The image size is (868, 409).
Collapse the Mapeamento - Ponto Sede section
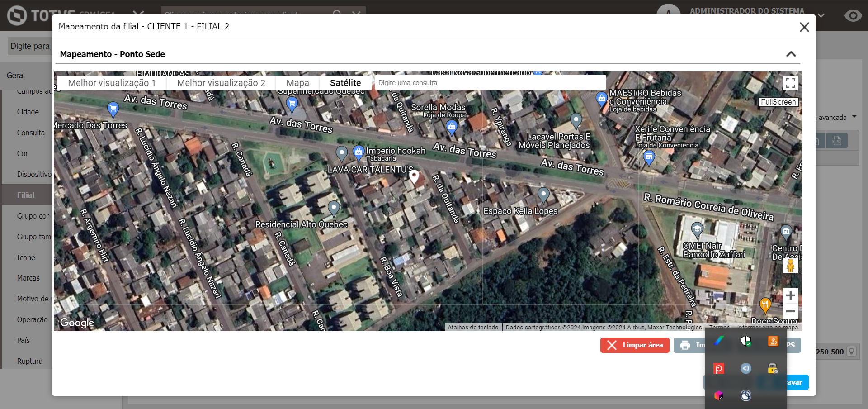pyautogui.click(x=791, y=54)
